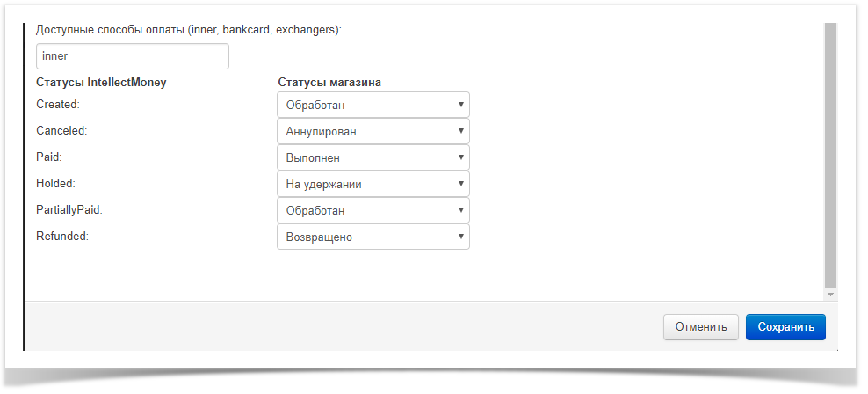The height and width of the screenshot is (394, 868).
Task: Open the Created status dropdown
Action: pyautogui.click(x=373, y=105)
